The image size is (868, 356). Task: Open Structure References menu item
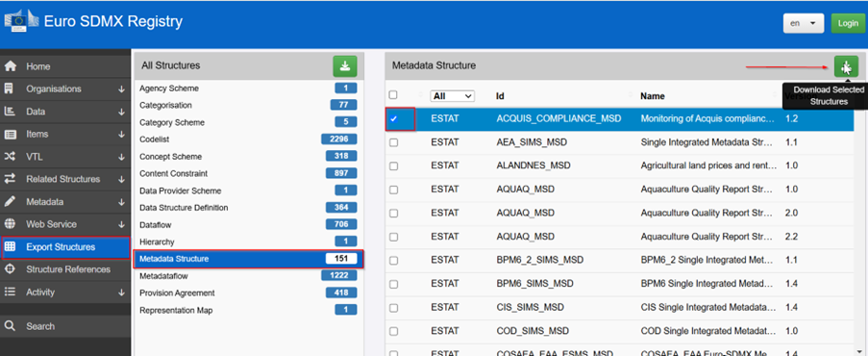click(x=65, y=269)
